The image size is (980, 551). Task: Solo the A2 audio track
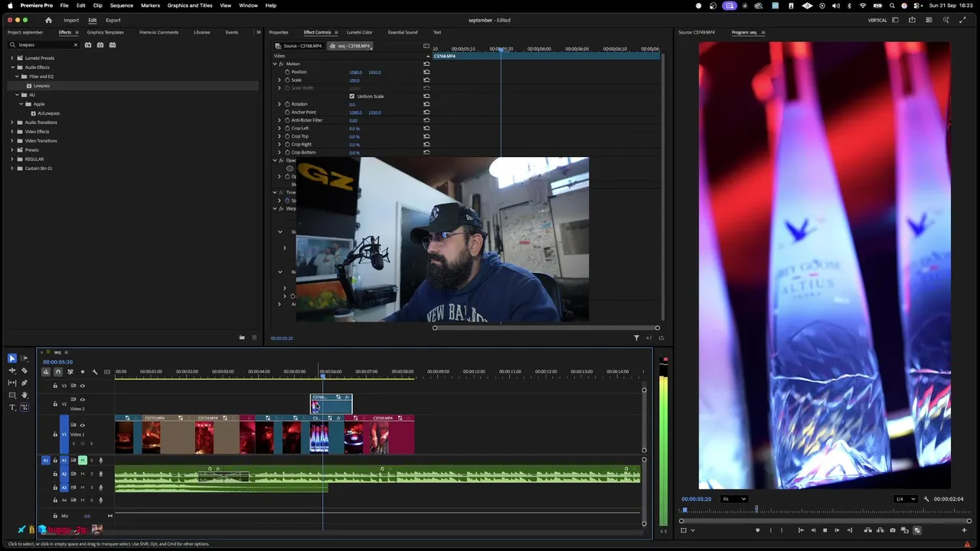92,474
